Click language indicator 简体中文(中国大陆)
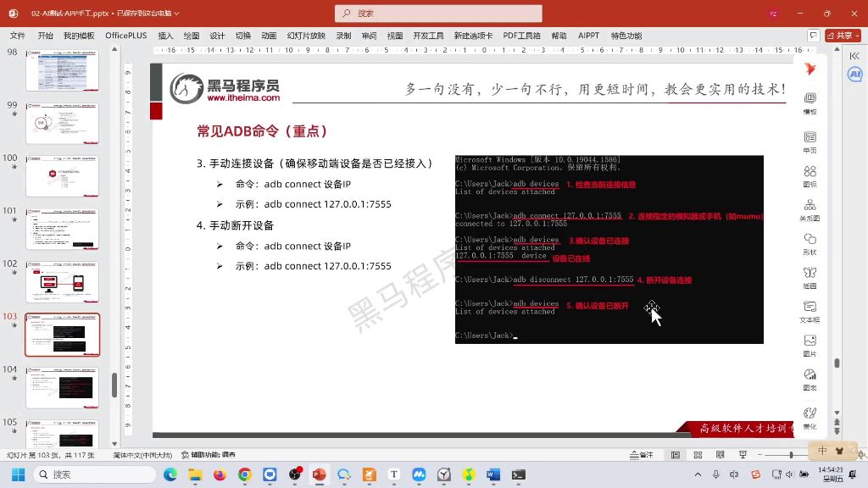This screenshot has width=868, height=488. tap(142, 455)
